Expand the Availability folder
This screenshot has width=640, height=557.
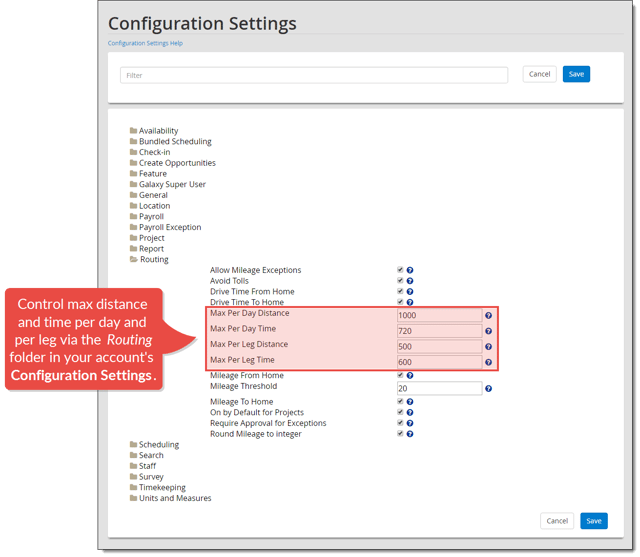(x=154, y=131)
